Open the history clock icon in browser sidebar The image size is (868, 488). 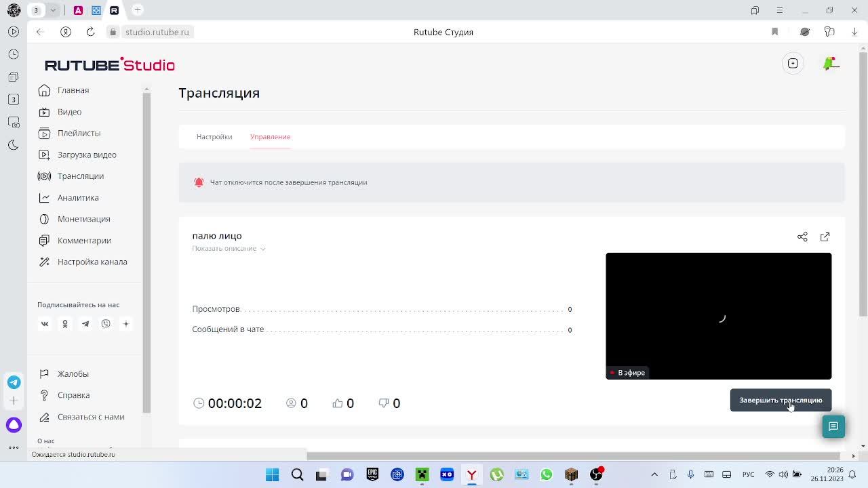tap(14, 54)
